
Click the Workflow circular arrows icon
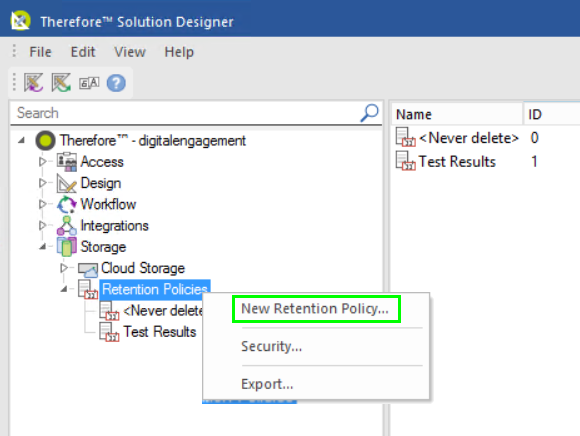(67, 204)
